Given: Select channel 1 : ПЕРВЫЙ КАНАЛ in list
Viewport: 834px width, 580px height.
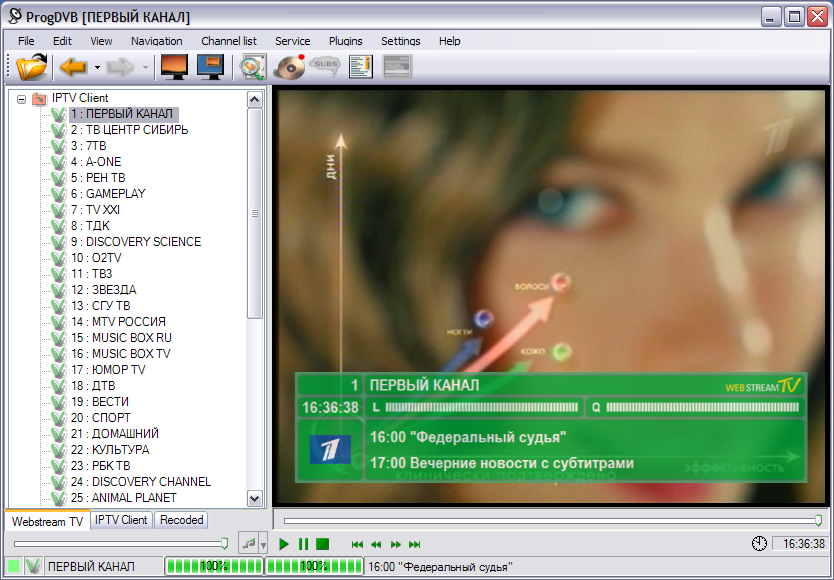Looking at the screenshot, I should click(x=122, y=114).
